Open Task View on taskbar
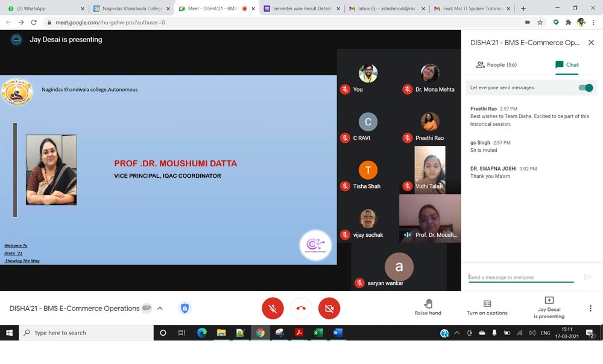 coord(182,333)
